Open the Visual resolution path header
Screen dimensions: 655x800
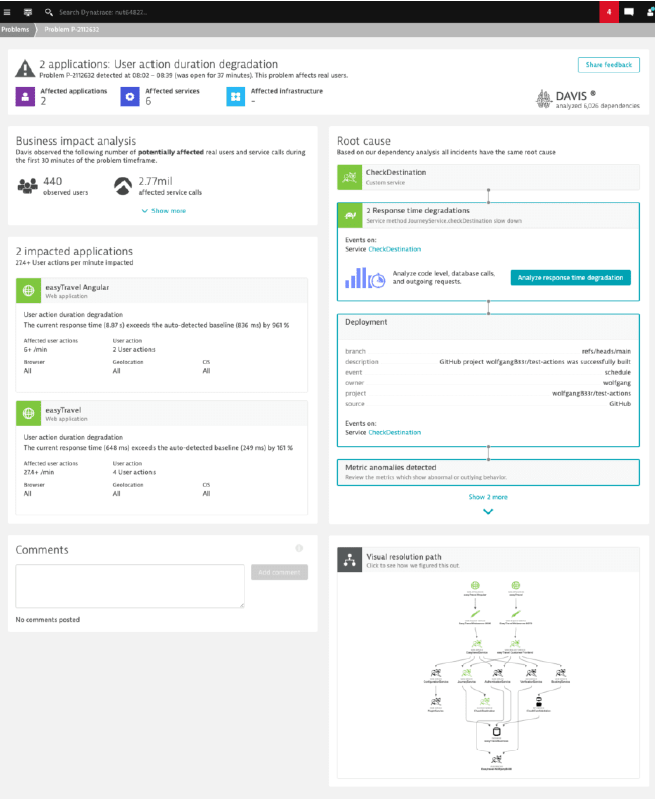pos(488,560)
